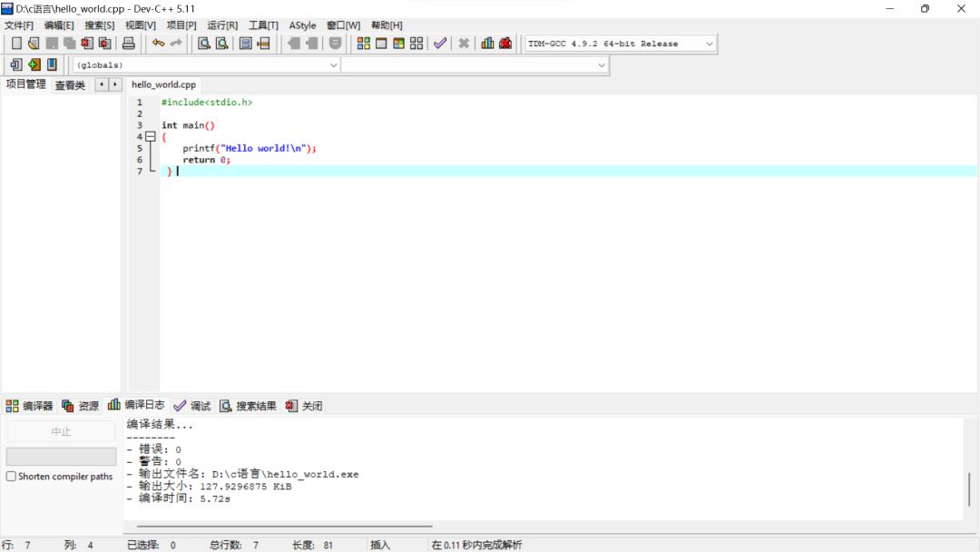Open the profile analysis chart icon
The width and height of the screenshot is (980, 552).
tap(488, 44)
